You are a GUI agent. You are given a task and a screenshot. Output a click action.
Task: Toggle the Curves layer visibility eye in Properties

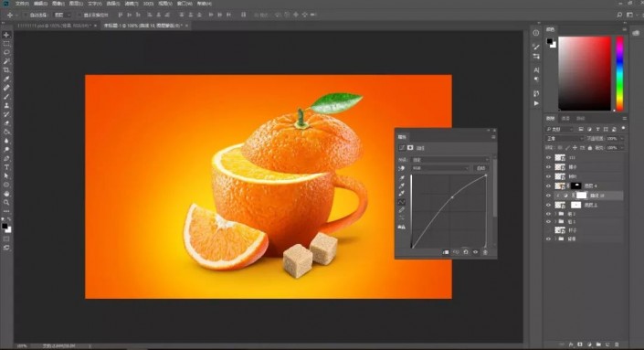pos(475,252)
